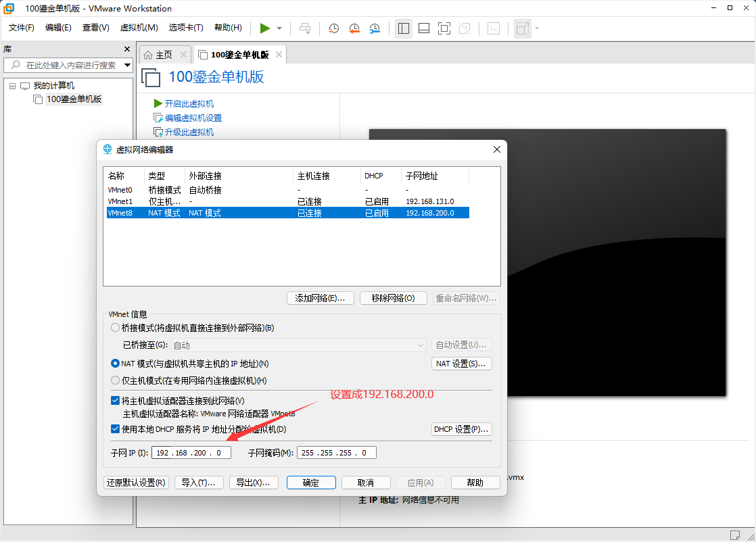Uncheck connect host virtual adapter checkbox
The width and height of the screenshot is (756, 542).
pyautogui.click(x=115, y=401)
